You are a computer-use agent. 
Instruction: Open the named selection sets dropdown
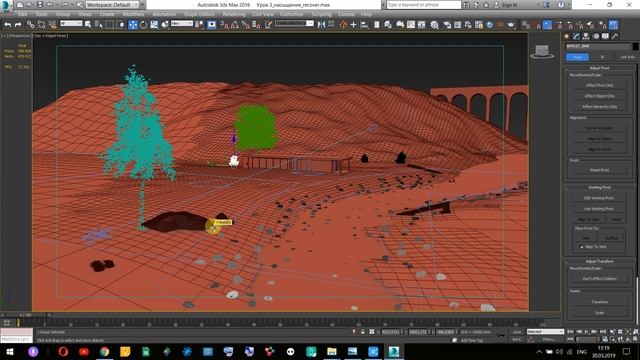click(294, 24)
